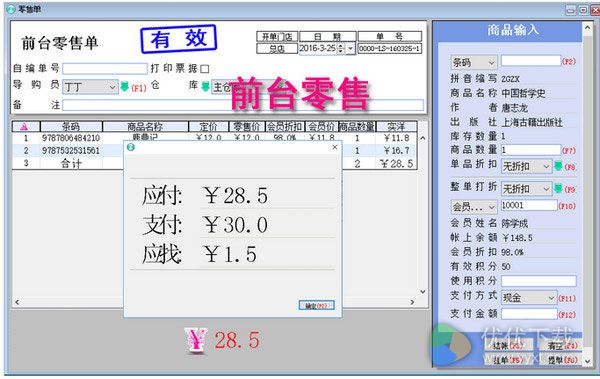Click the 商品输入 panel scroll up arrow
600x379 pixels.
587,27
